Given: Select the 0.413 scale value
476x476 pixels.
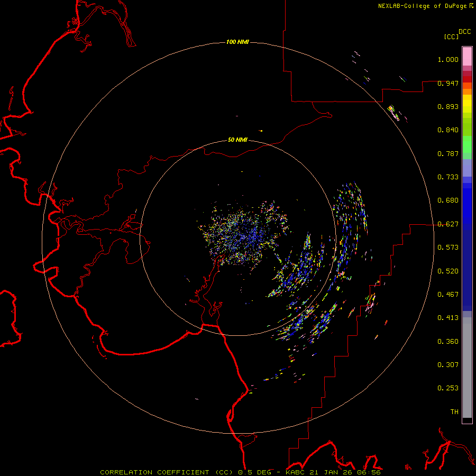Looking at the screenshot, I should (x=448, y=318).
